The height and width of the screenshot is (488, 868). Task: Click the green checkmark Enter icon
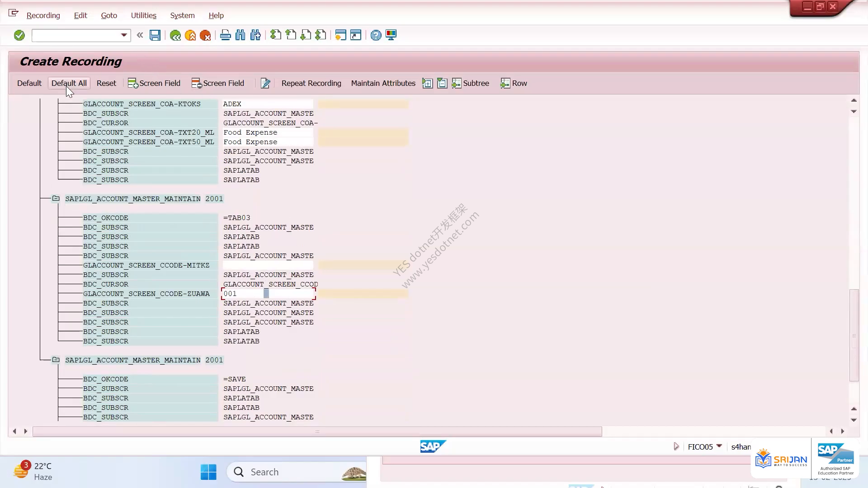click(19, 35)
